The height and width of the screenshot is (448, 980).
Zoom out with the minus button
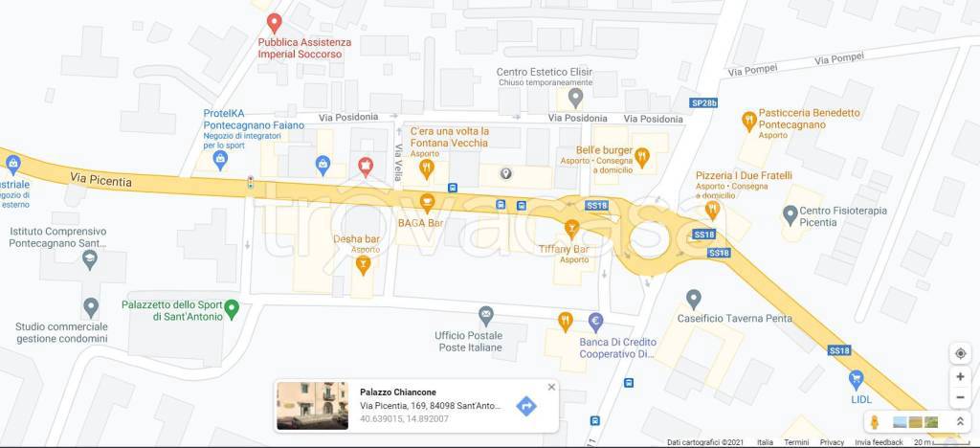961,396
